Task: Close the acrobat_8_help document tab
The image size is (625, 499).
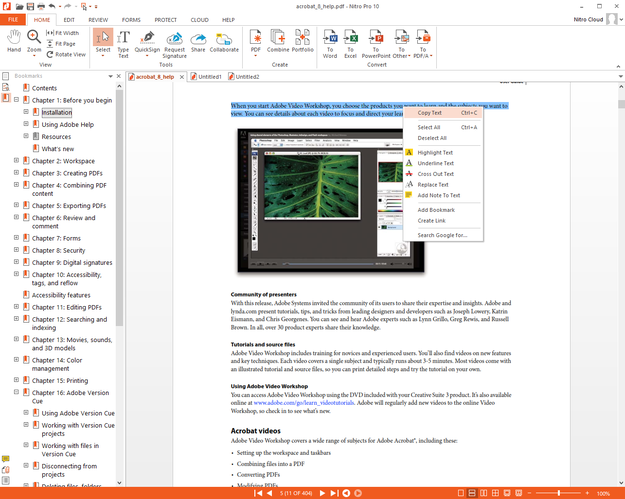Action: (182, 77)
